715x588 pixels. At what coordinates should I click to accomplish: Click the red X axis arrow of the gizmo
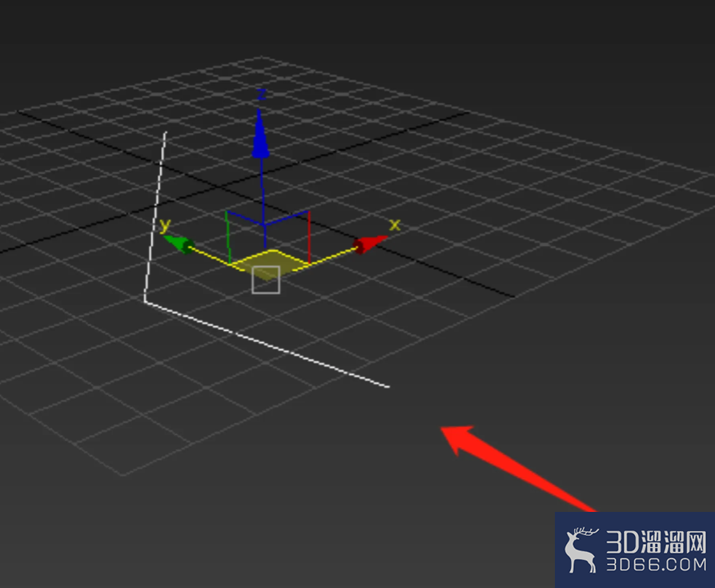pyautogui.click(x=370, y=244)
